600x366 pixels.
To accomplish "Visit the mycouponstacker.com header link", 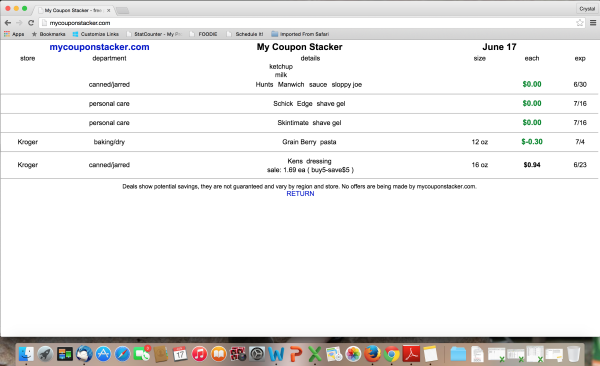I will (x=99, y=47).
